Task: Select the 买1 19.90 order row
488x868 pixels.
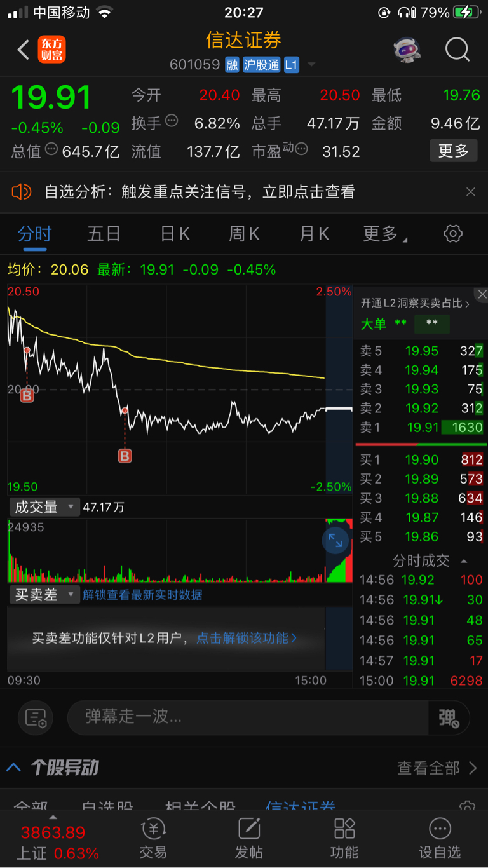Action: [421, 459]
